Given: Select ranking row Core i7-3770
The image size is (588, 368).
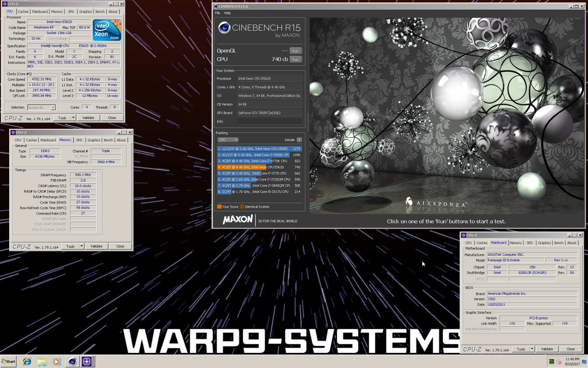Looking at the screenshot, I should [x=259, y=173].
